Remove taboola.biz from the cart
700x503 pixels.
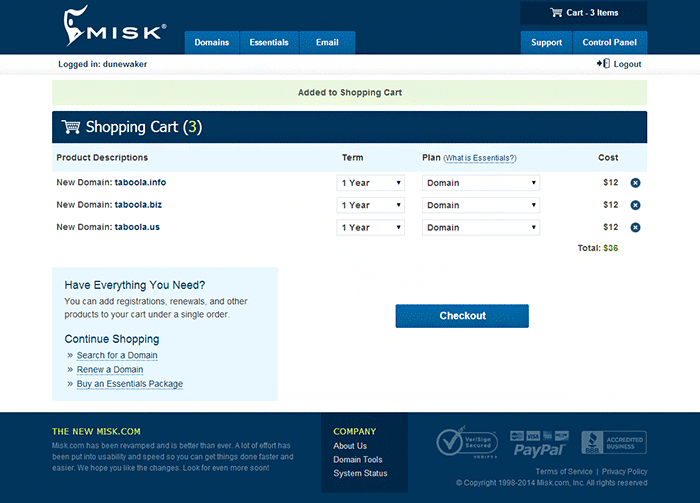click(x=635, y=205)
